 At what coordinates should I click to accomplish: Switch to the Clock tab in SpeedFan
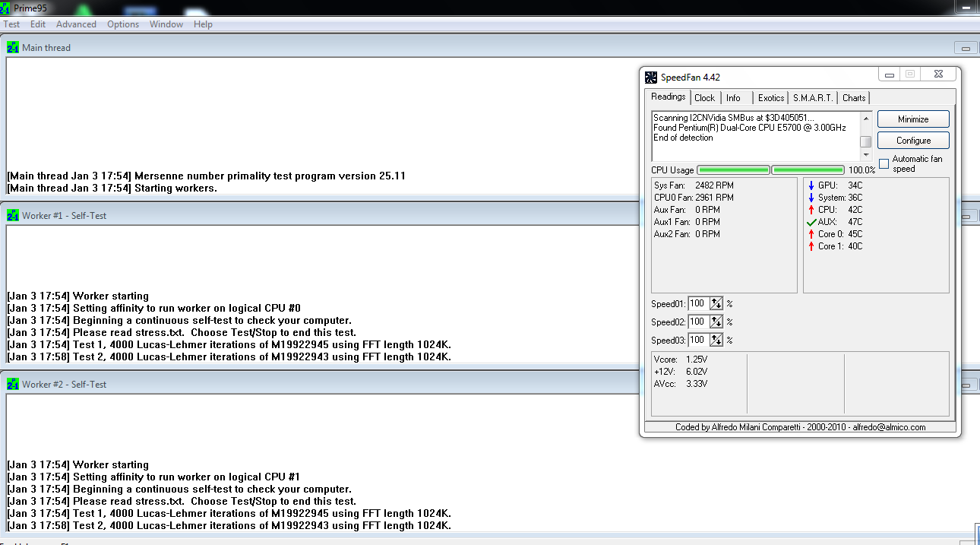(x=705, y=98)
